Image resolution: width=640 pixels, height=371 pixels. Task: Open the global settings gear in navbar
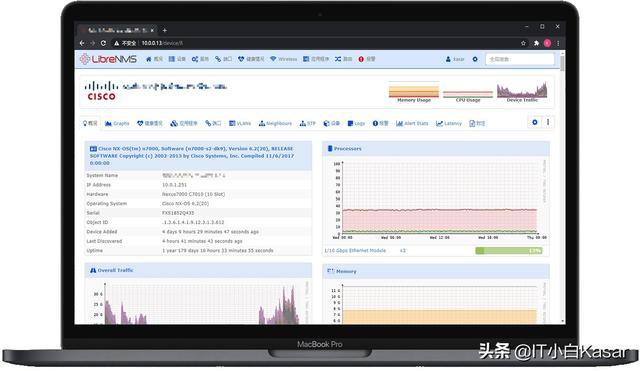click(475, 59)
